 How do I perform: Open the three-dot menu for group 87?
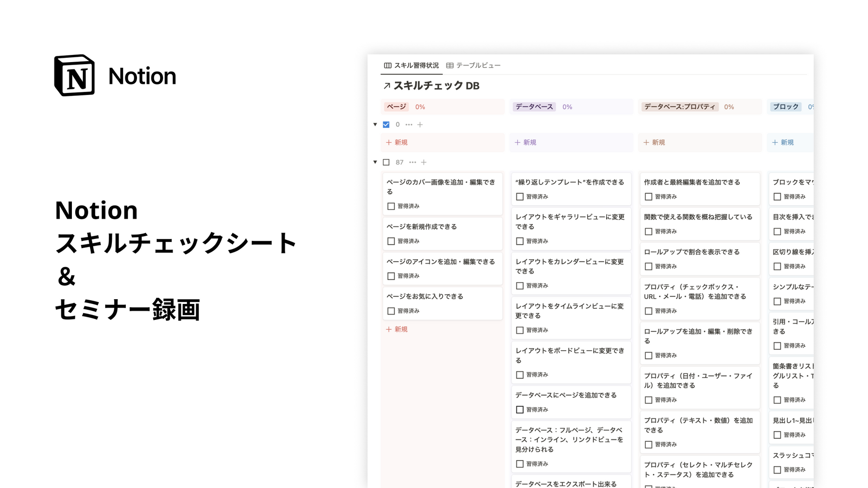412,162
